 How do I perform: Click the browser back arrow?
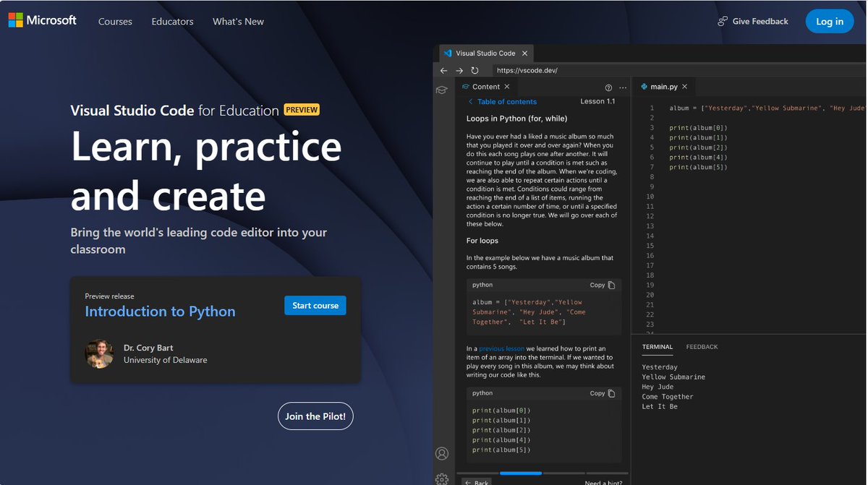click(x=444, y=71)
